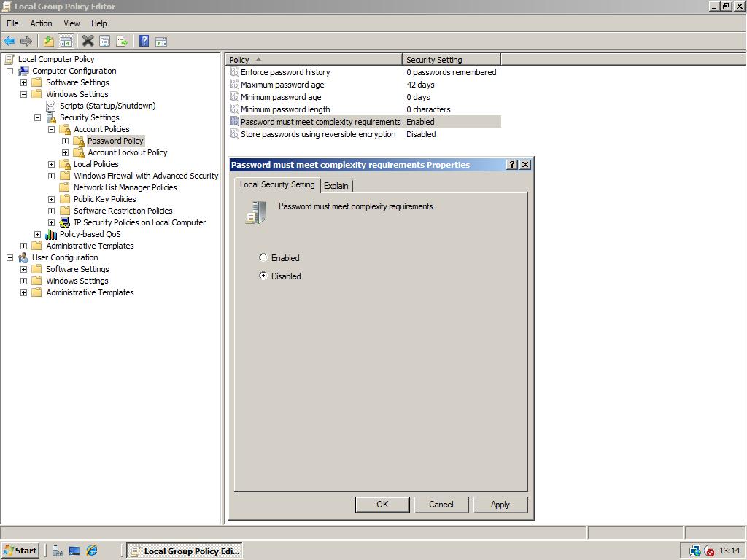Open Internet Explorer from quick launch
This screenshot has width=747, height=560.
click(x=92, y=551)
